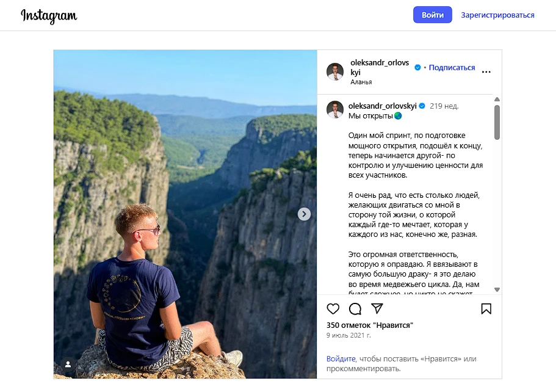Click caption author avatar thumbnail
Screen dimensions: 556x392
click(x=335, y=110)
